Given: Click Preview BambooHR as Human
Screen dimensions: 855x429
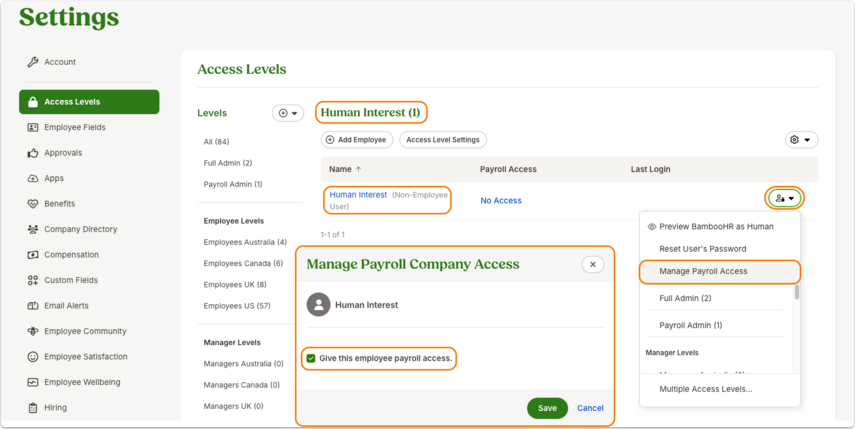Looking at the screenshot, I should [716, 227].
